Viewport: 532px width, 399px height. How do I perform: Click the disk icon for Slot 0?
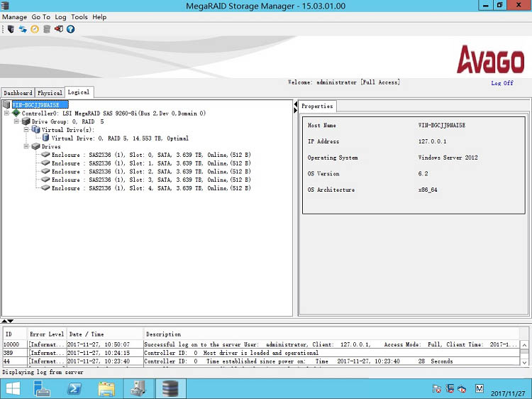coord(45,155)
